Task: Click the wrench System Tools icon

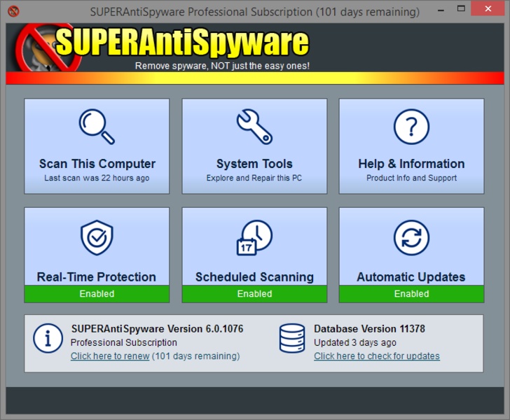Action: [254, 127]
